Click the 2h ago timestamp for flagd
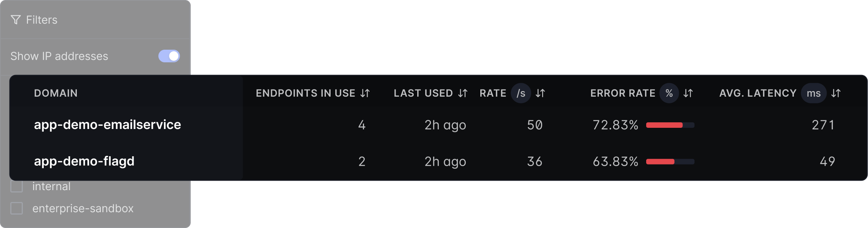 point(446,161)
